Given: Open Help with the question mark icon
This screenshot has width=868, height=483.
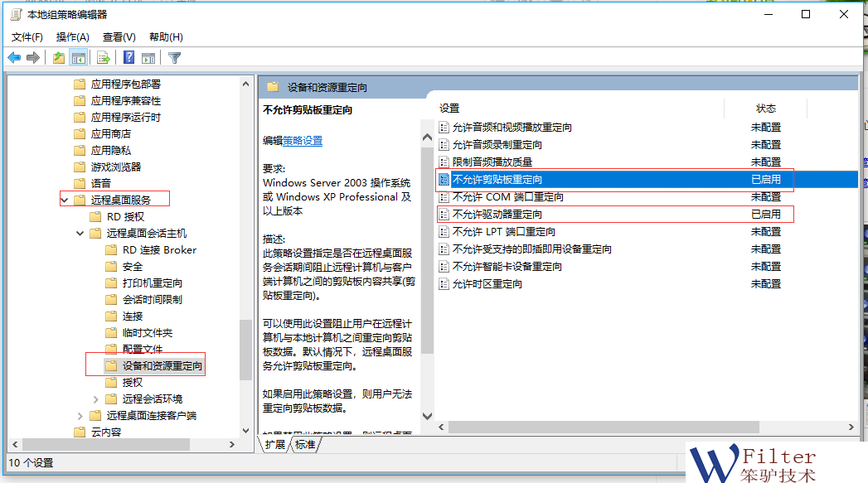Looking at the screenshot, I should 129,58.
